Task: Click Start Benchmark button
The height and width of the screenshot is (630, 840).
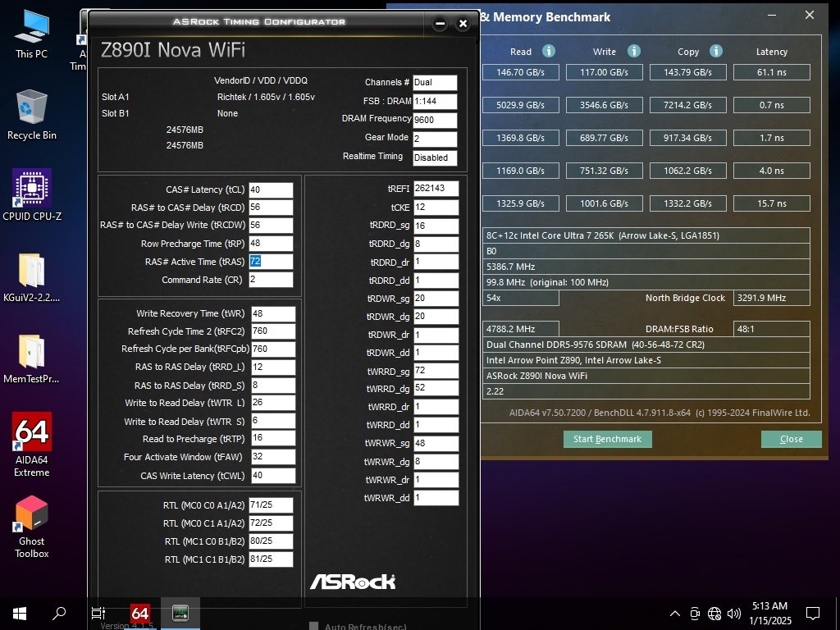Action: pyautogui.click(x=608, y=439)
